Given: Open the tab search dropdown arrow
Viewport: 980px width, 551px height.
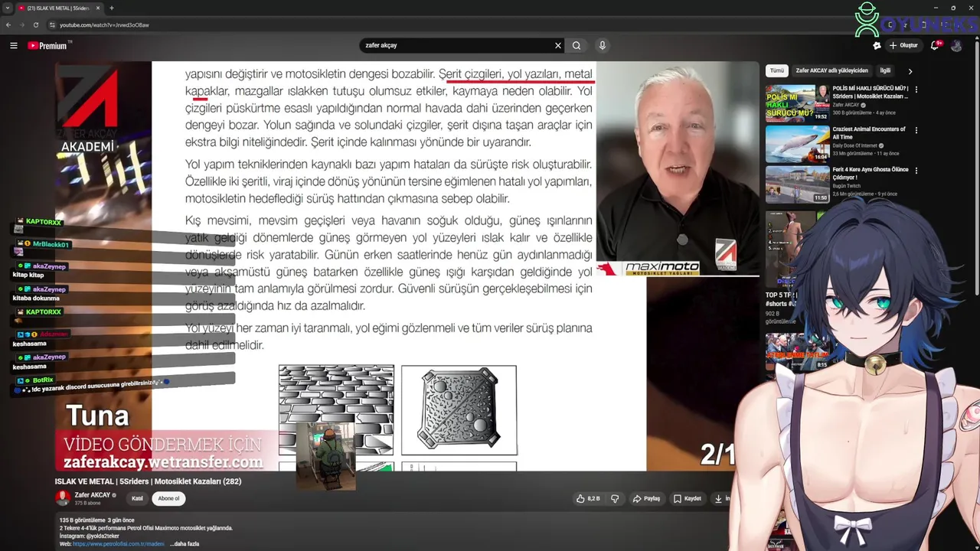Looking at the screenshot, I should [8, 8].
